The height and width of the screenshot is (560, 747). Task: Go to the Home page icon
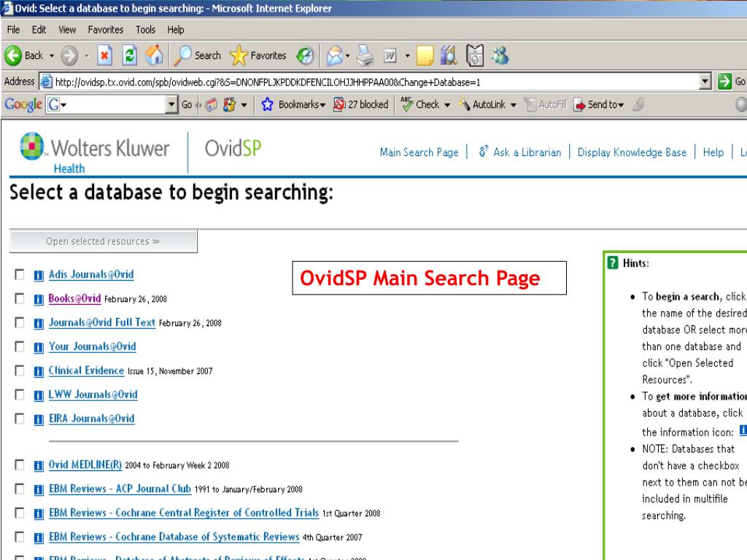click(154, 55)
